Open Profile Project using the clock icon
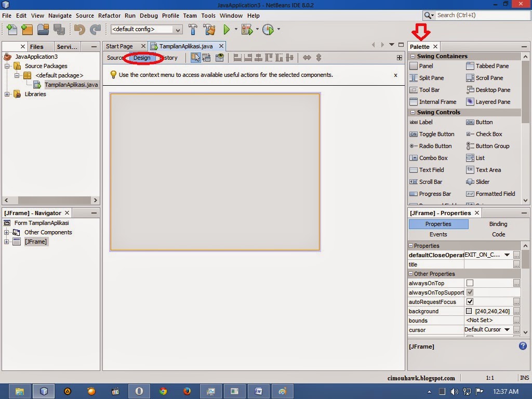This screenshot has width=532, height=399. coord(268,30)
